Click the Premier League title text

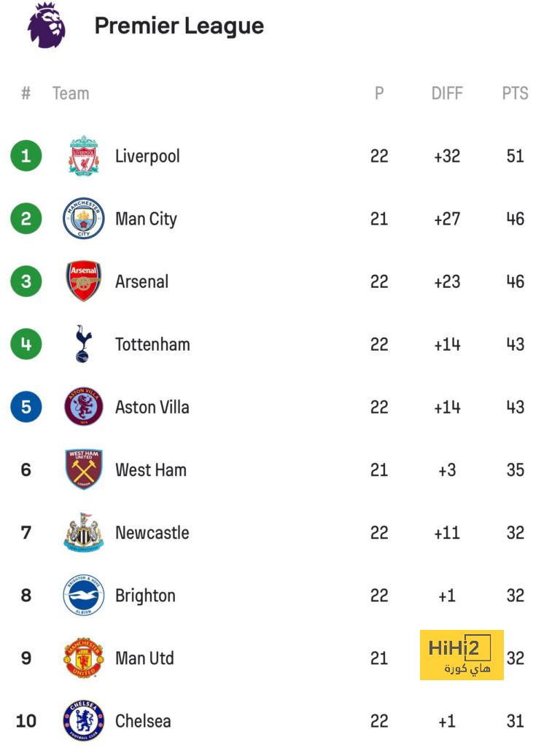179,26
